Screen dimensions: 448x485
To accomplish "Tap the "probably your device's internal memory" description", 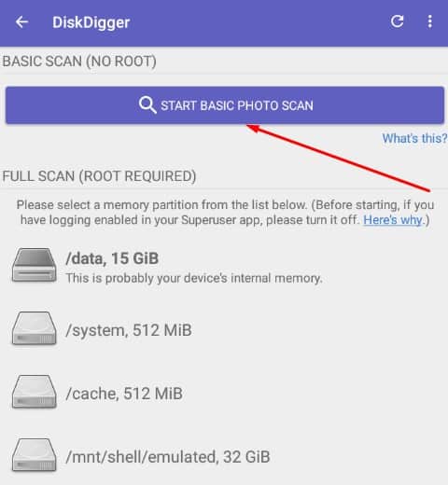I will click(194, 278).
